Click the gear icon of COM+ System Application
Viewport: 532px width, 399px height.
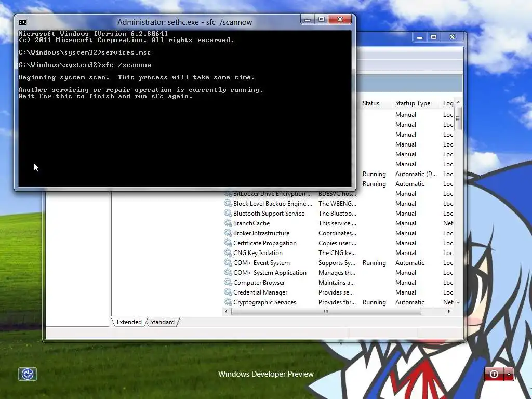point(228,272)
